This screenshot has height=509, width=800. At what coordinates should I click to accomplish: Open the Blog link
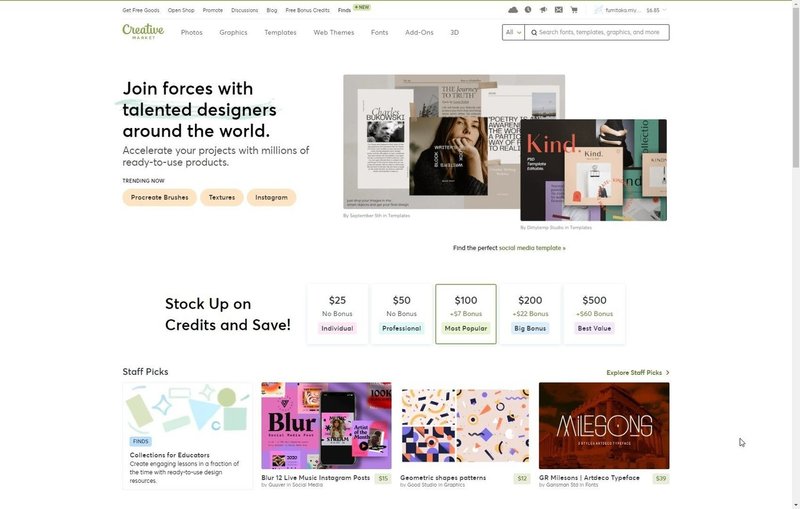point(271,10)
